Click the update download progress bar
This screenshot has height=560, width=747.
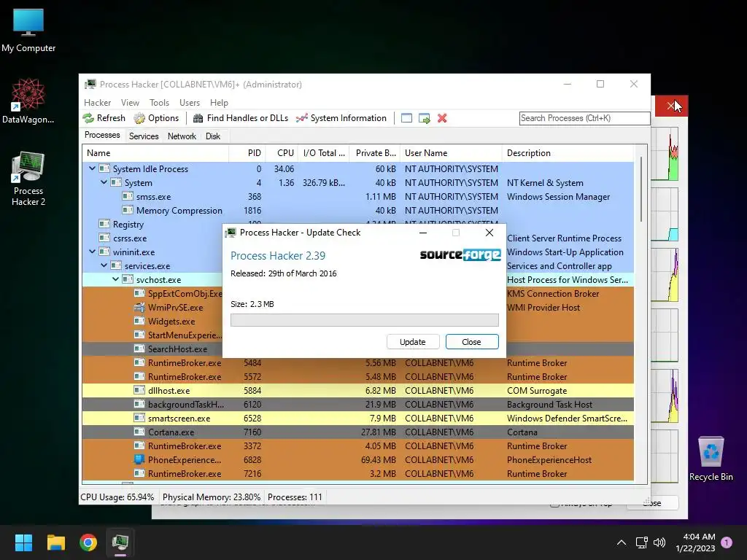coord(365,320)
